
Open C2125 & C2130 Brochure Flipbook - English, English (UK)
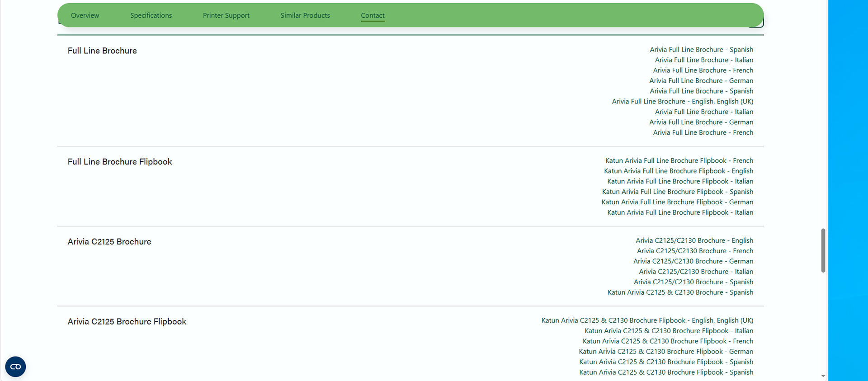click(x=647, y=320)
